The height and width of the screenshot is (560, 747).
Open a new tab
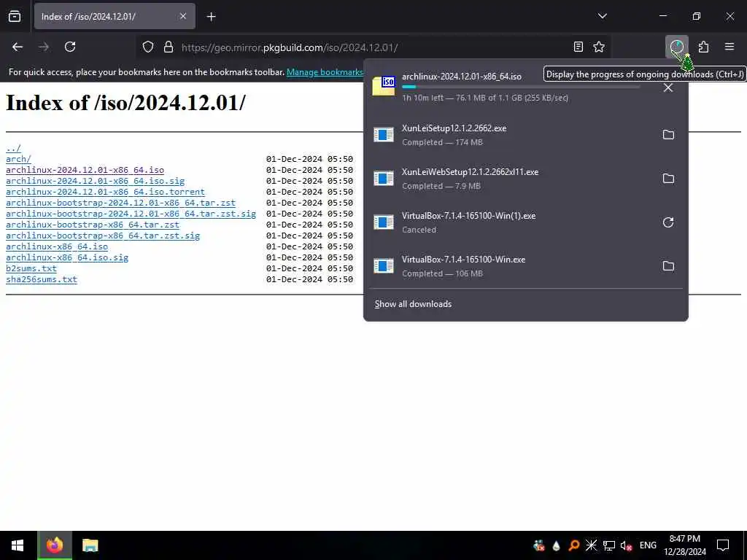[x=211, y=17]
